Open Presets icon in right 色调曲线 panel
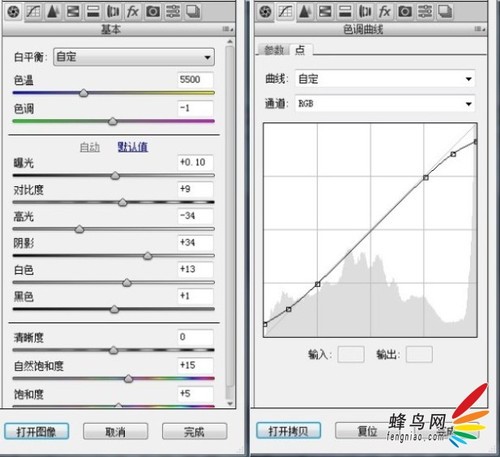The width and height of the screenshot is (500, 457). click(x=425, y=12)
